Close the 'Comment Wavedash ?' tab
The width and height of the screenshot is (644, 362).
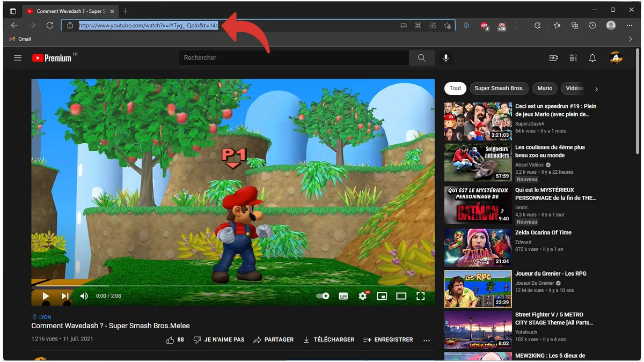coord(112,11)
